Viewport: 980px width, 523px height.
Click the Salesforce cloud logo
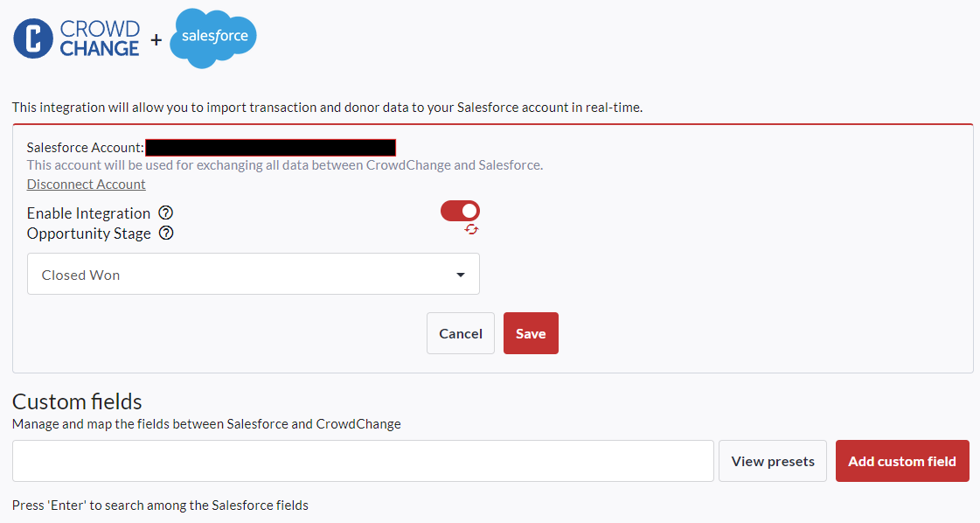point(213,38)
